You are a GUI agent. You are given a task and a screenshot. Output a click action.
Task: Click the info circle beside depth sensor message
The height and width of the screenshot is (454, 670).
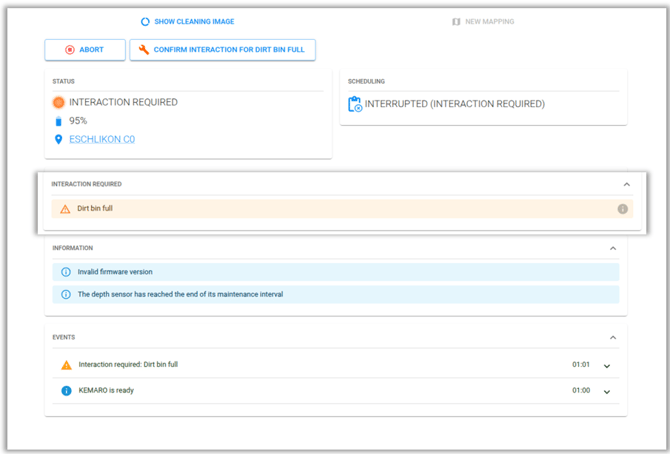(66, 295)
